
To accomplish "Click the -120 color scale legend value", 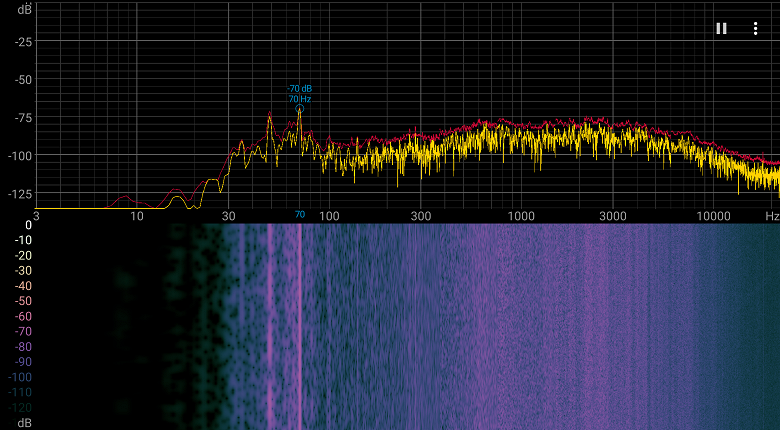I will (x=20, y=408).
